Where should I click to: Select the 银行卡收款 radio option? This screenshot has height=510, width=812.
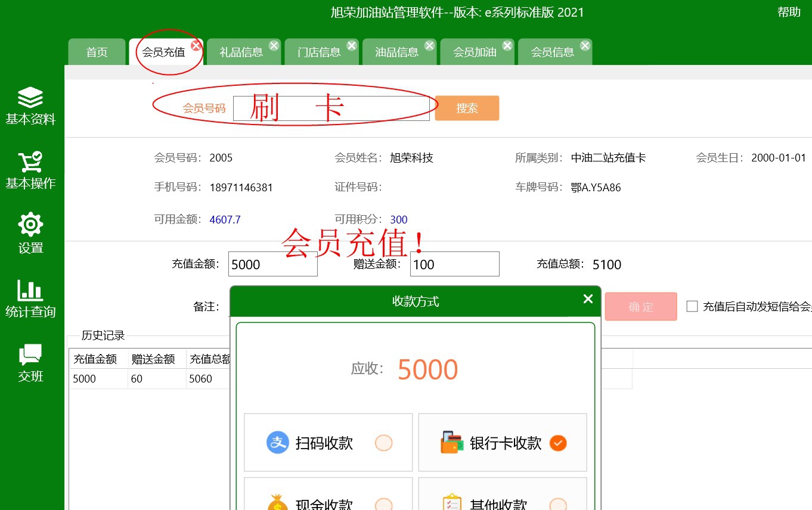(558, 443)
